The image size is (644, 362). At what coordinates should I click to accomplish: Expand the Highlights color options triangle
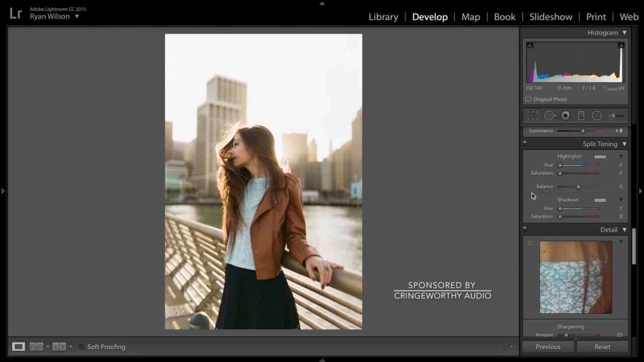click(621, 157)
